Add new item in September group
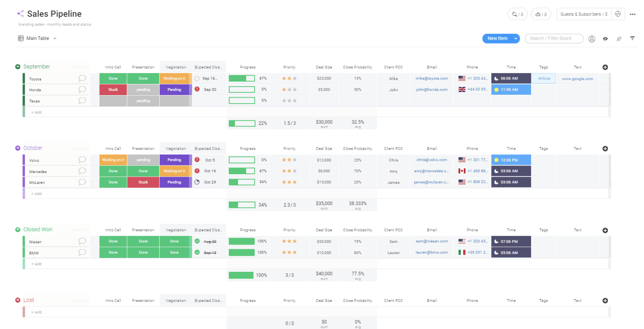The image size is (644, 329). 36,112
